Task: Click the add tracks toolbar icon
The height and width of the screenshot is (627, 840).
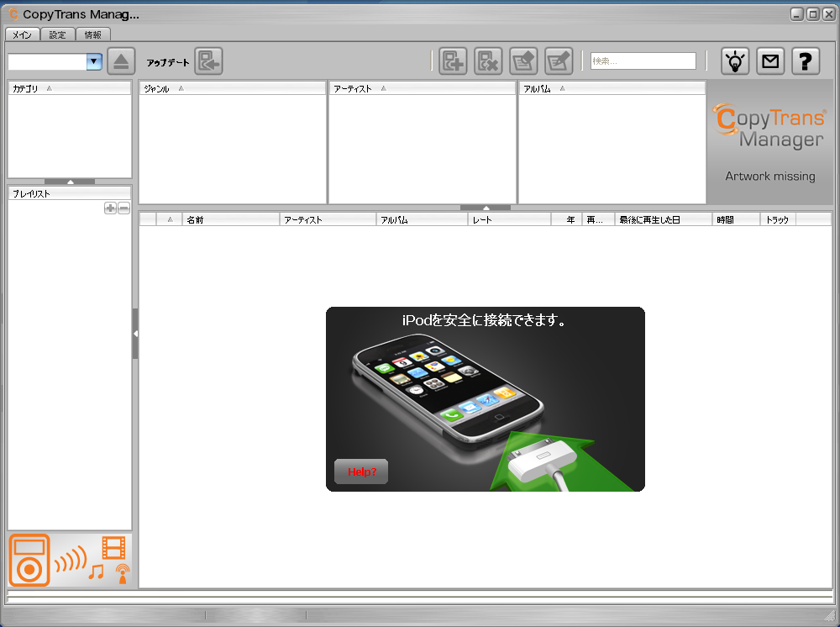Action: tap(453, 61)
